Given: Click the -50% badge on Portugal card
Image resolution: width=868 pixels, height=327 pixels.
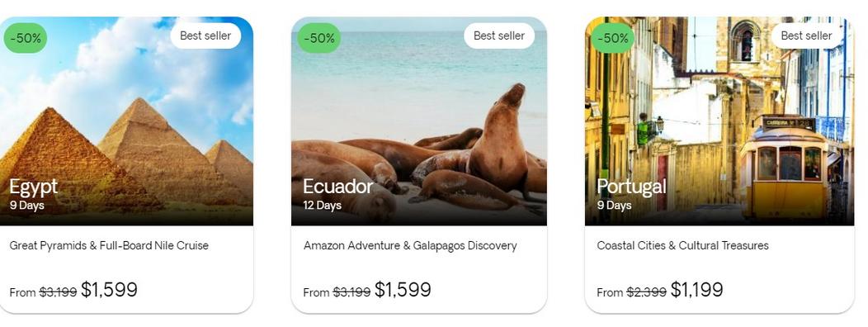Looking at the screenshot, I should pyautogui.click(x=613, y=38).
